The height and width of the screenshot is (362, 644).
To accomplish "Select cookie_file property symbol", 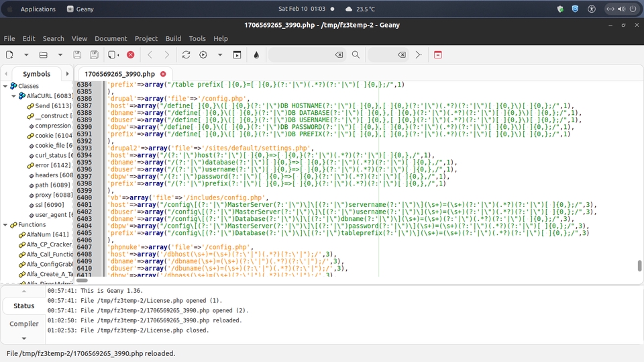I will (x=54, y=145).
